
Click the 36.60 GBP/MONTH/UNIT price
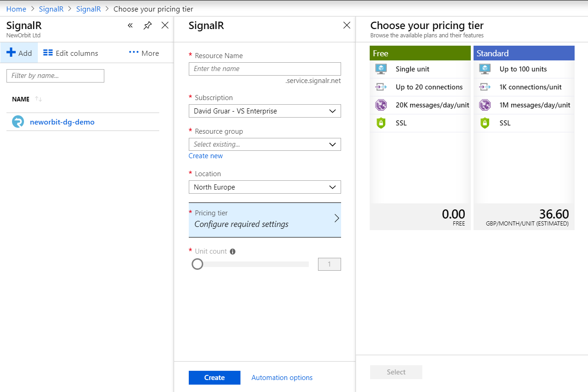tap(528, 217)
